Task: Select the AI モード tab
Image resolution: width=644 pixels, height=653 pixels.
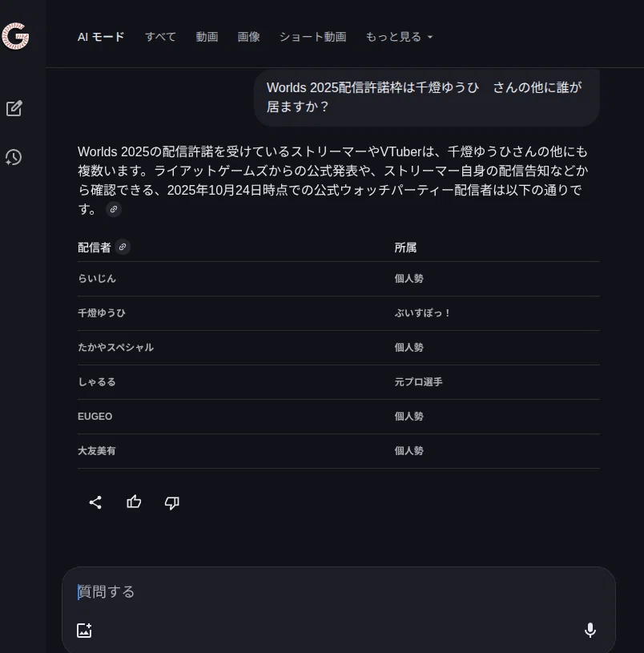Action: (101, 37)
